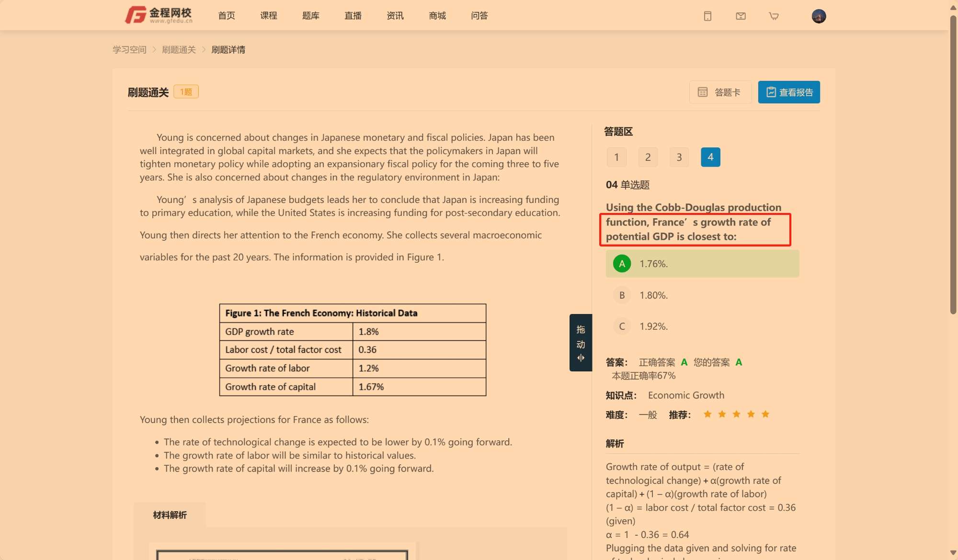Click the Figure 1 table title
This screenshot has width=958, height=560.
(321, 313)
